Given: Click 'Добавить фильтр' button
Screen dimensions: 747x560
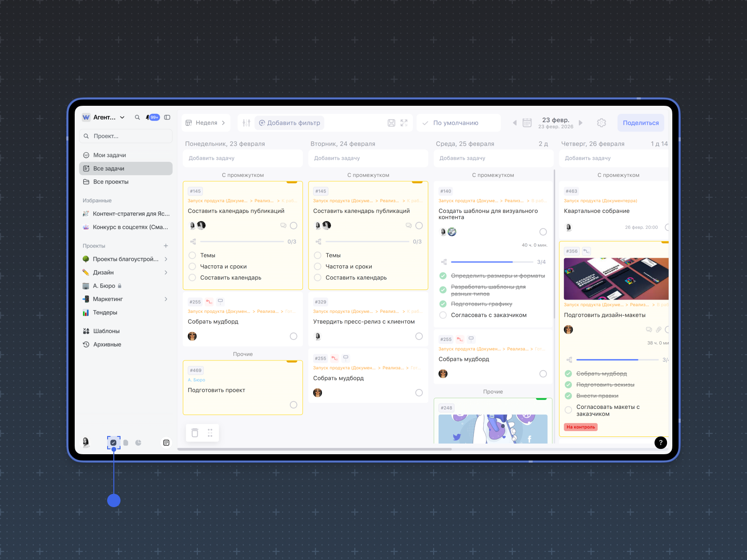Looking at the screenshot, I should (289, 123).
